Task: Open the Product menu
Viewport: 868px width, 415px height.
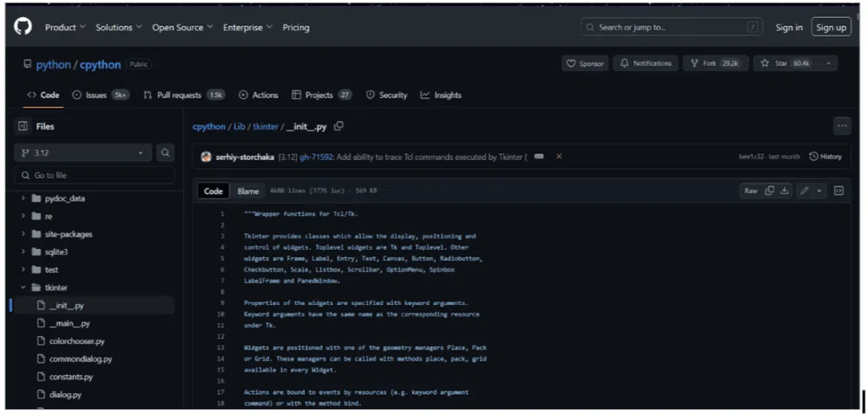Action: (64, 27)
